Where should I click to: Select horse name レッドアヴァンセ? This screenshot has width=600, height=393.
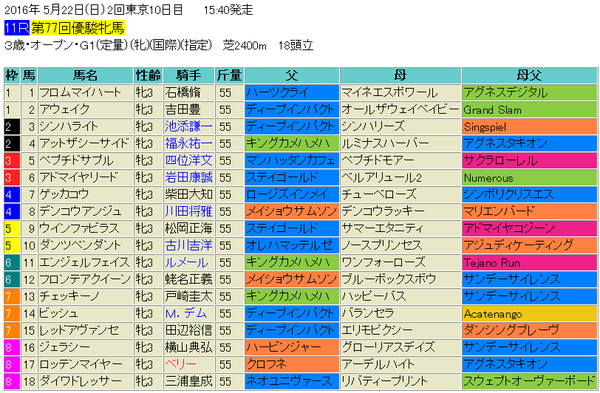pyautogui.click(x=79, y=330)
